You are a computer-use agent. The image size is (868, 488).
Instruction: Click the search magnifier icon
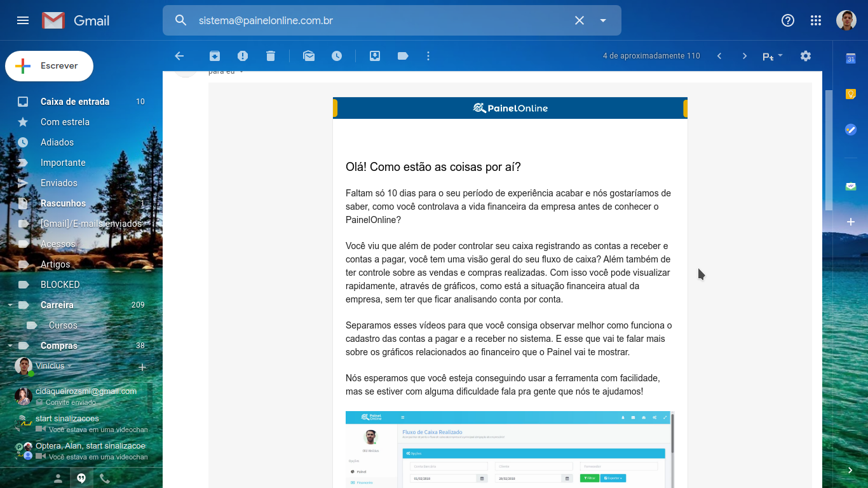pyautogui.click(x=181, y=20)
